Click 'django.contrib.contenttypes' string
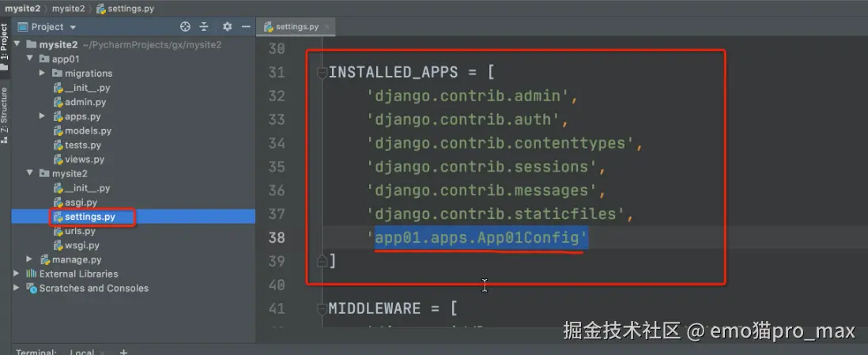868x355 pixels. (x=500, y=143)
